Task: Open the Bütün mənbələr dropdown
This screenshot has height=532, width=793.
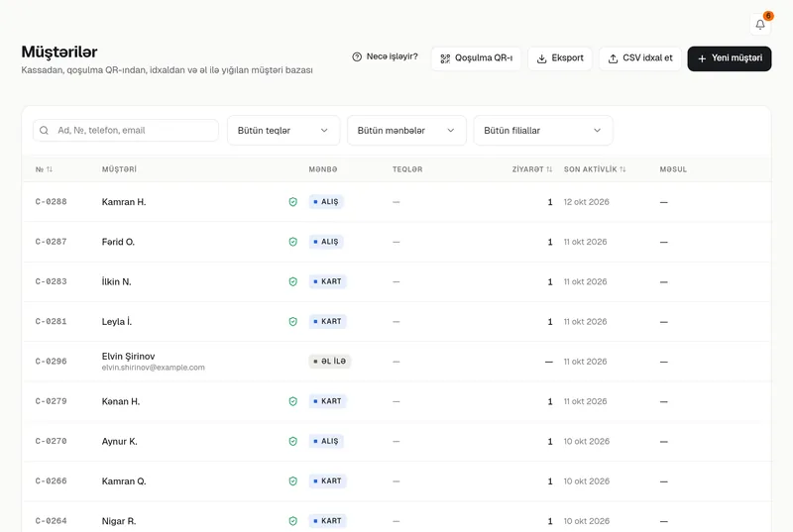Action: click(406, 131)
